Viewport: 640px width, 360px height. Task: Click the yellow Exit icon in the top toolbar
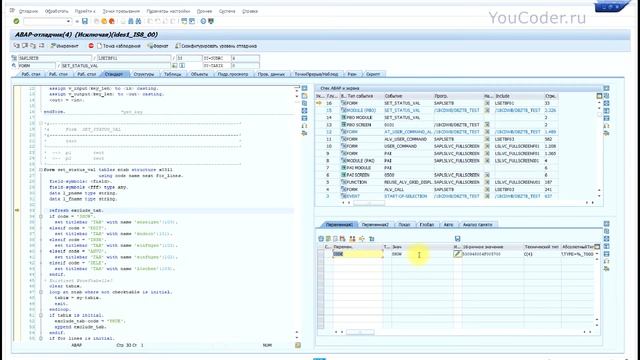click(104, 21)
